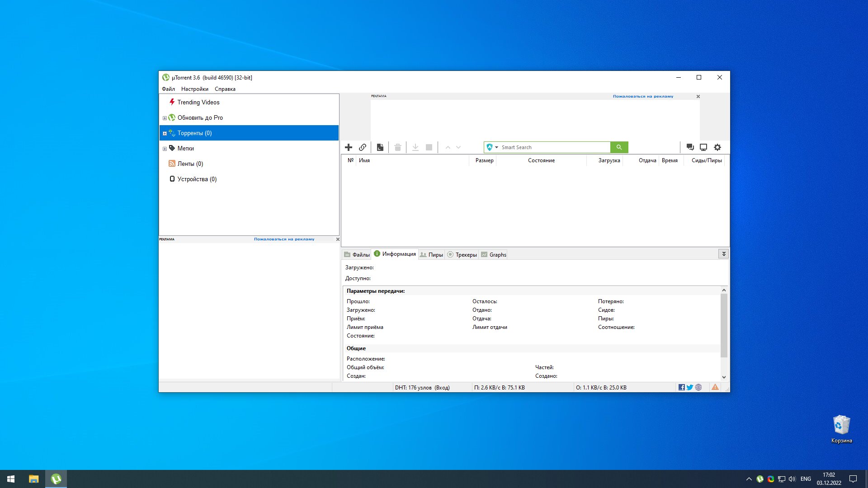Switch to the Трекеры tab

click(x=462, y=255)
